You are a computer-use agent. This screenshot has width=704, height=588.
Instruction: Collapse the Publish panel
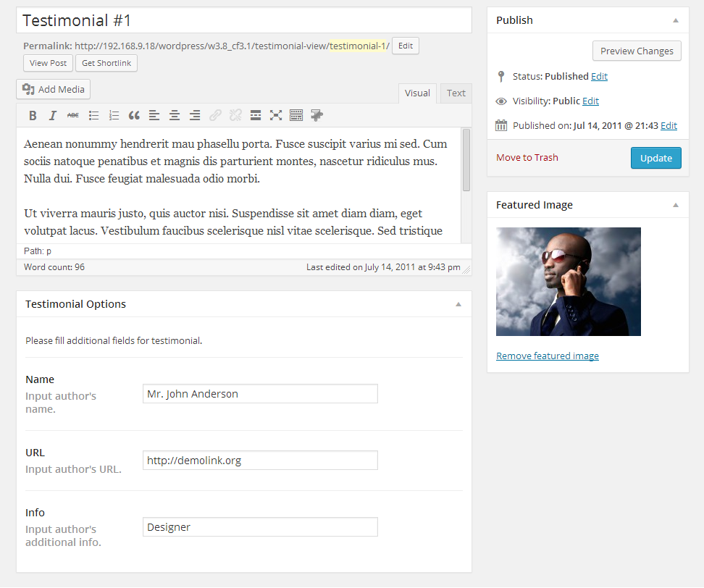[676, 20]
